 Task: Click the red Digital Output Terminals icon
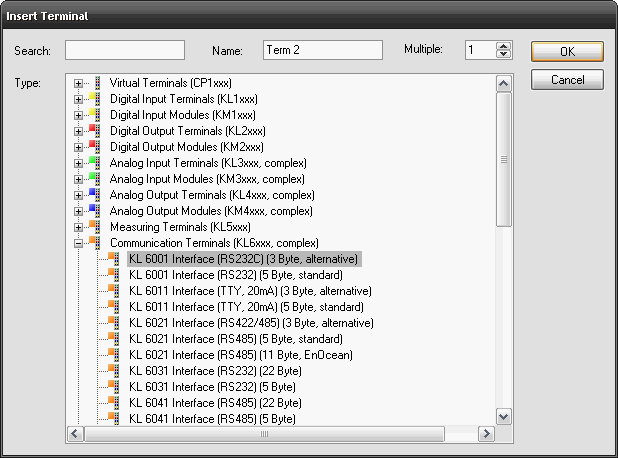[95, 130]
